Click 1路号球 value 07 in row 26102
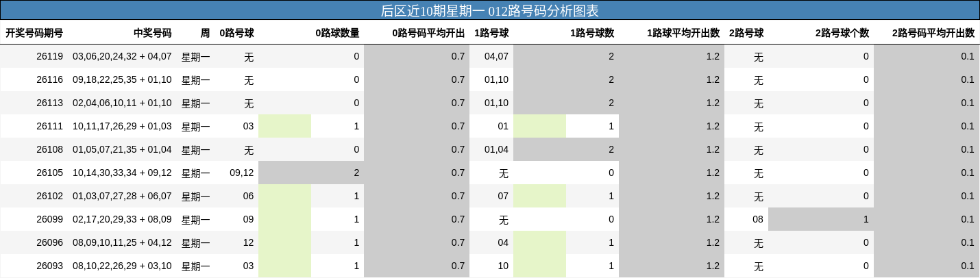The height and width of the screenshot is (278, 980). (x=503, y=196)
